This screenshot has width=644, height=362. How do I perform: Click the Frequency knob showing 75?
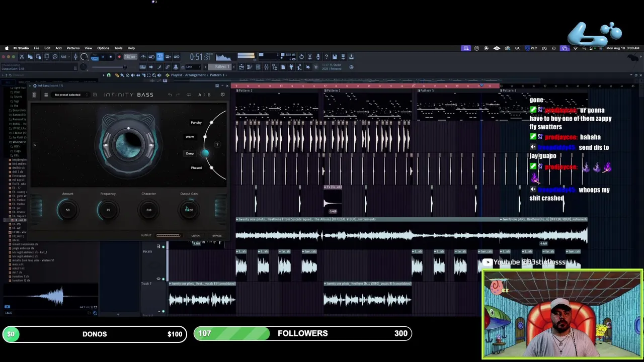(x=108, y=210)
